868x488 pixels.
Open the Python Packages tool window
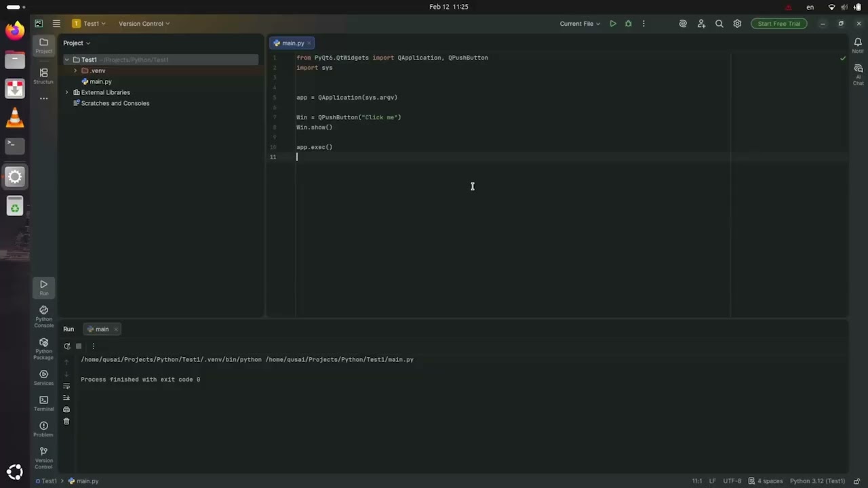[43, 348]
